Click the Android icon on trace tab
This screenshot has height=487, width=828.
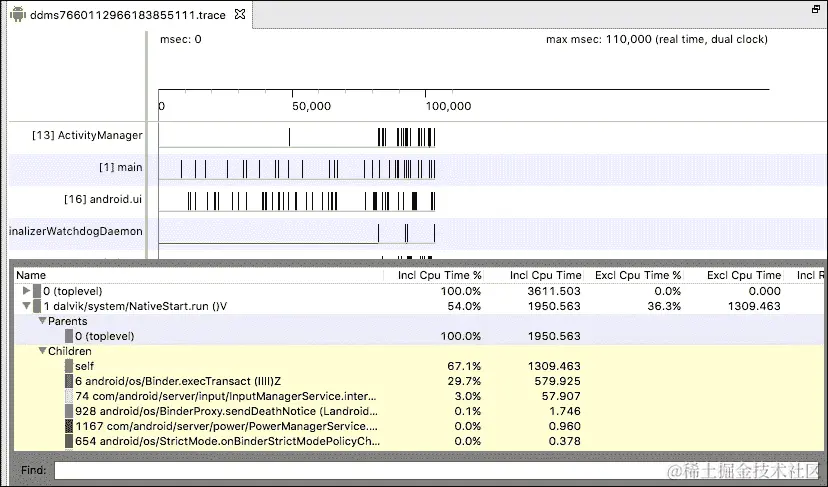[17, 14]
